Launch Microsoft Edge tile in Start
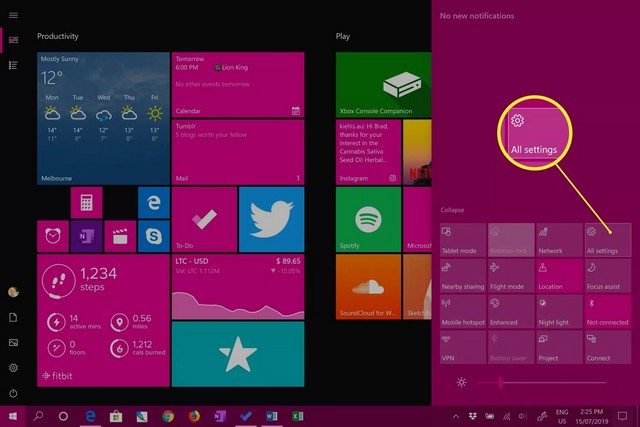 153,202
